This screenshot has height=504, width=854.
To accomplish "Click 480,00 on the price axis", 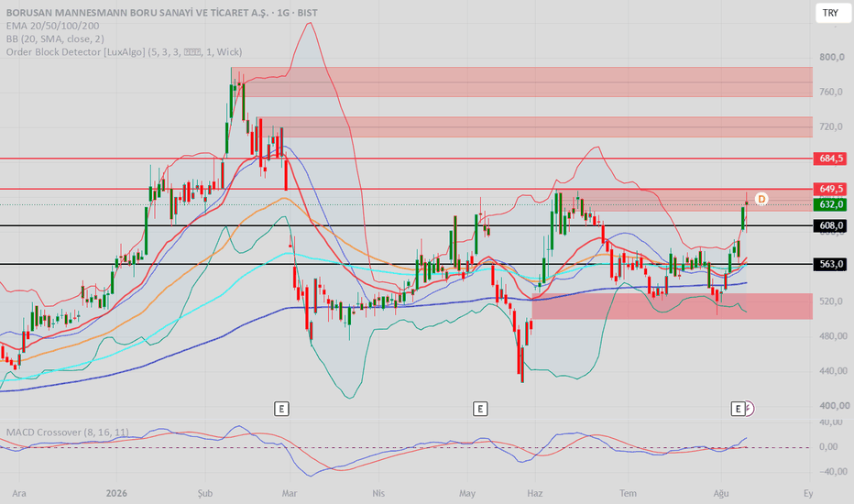I will (x=833, y=336).
